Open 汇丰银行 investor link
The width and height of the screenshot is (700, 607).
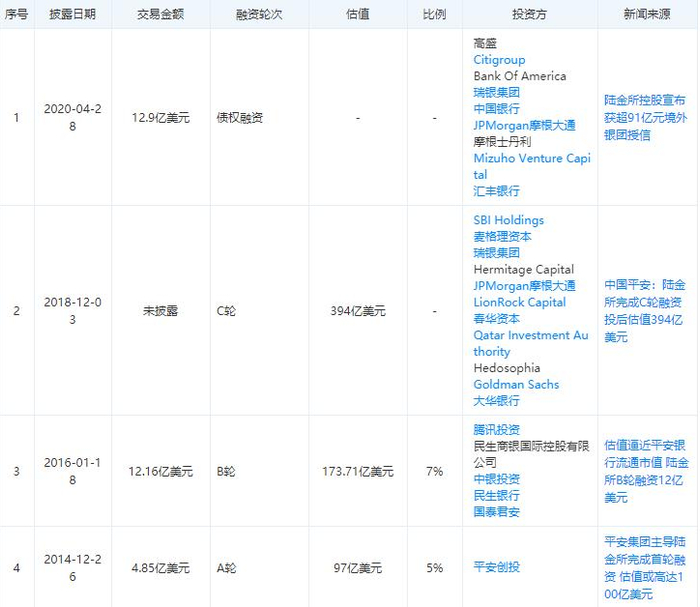[x=496, y=191]
